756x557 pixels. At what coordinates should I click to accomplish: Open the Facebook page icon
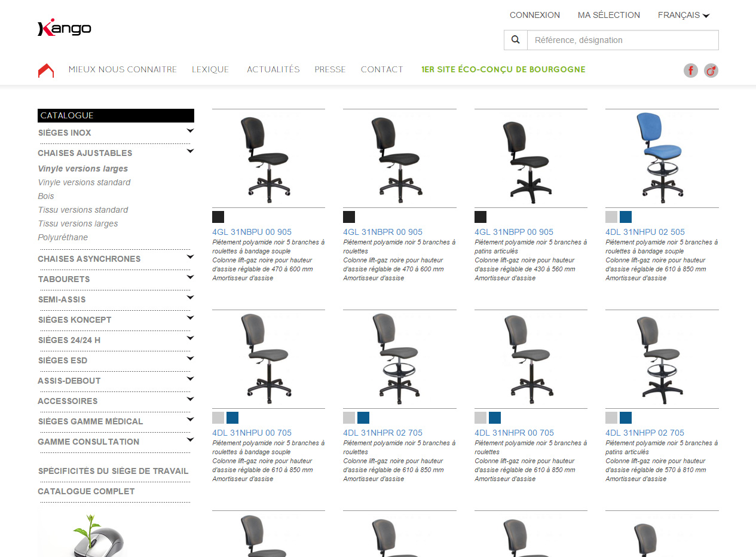click(x=691, y=71)
